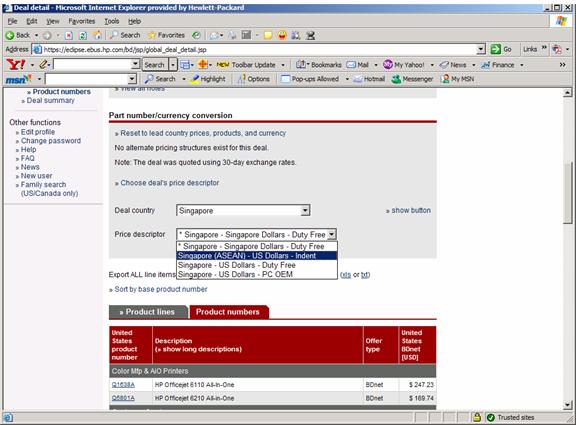The image size is (576, 425).
Task: Open Pop-ups Allowed dropdown arrow
Action: point(347,79)
